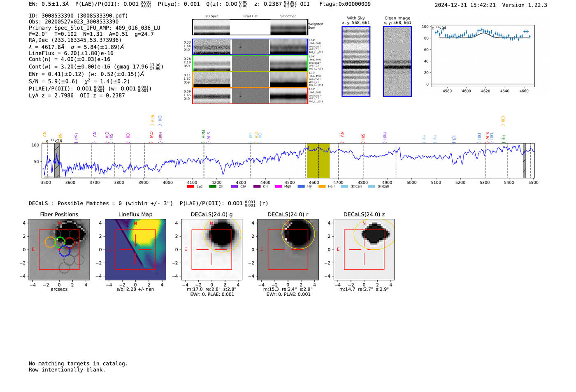Select the orange-bordered fiber spectrum row
Viewport: 576px width, 392px height.
[x=250, y=79]
